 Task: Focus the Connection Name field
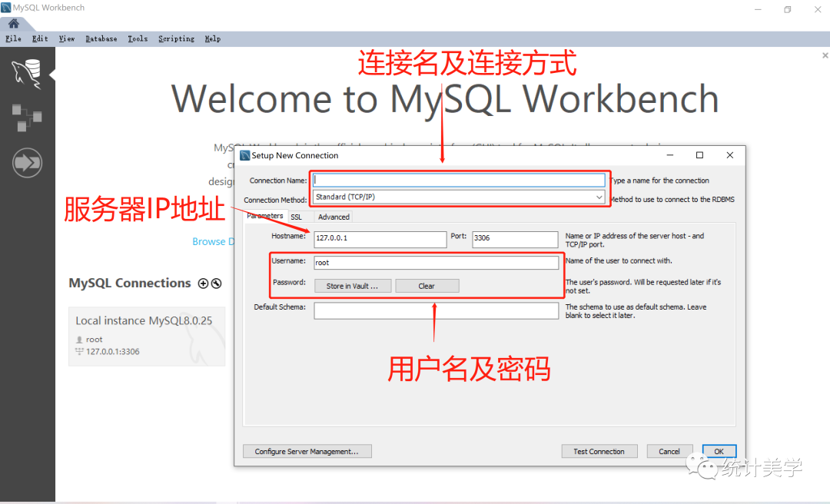click(x=459, y=180)
